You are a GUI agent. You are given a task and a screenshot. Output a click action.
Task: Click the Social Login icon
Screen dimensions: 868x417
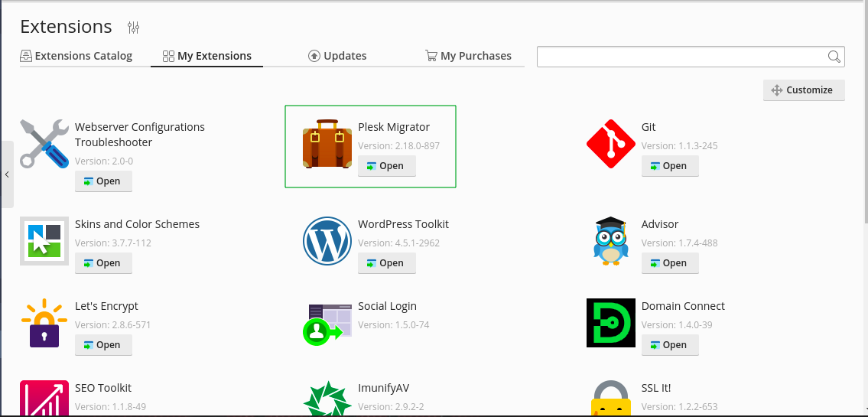pos(327,324)
